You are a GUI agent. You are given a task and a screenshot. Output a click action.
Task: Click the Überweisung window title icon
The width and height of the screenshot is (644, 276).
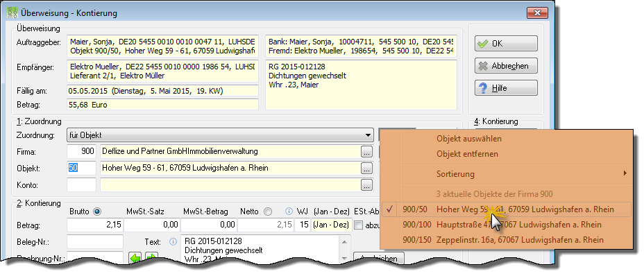click(12, 12)
